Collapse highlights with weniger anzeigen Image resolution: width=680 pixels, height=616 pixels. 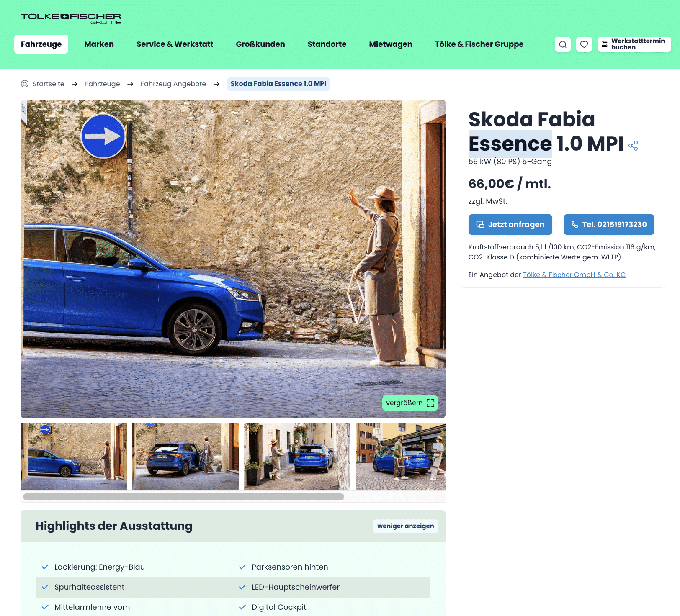(x=406, y=526)
